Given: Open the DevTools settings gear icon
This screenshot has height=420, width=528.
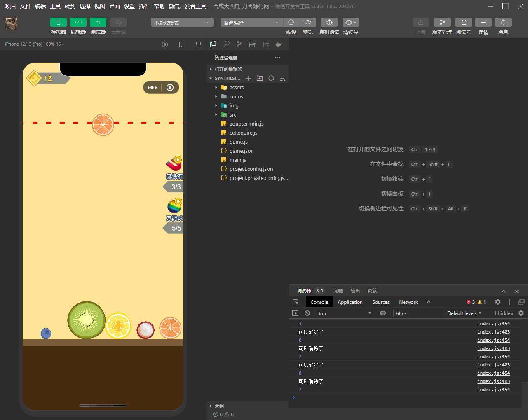Looking at the screenshot, I should click(x=497, y=302).
